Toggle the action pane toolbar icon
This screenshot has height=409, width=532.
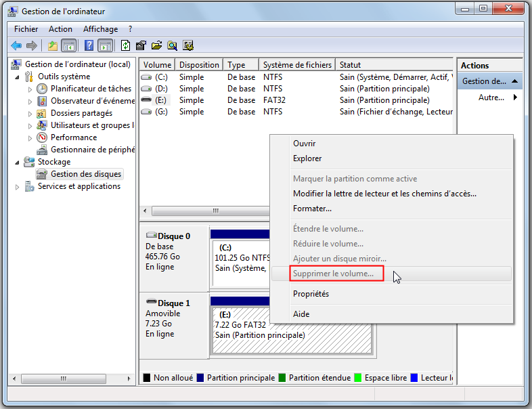coord(106,45)
